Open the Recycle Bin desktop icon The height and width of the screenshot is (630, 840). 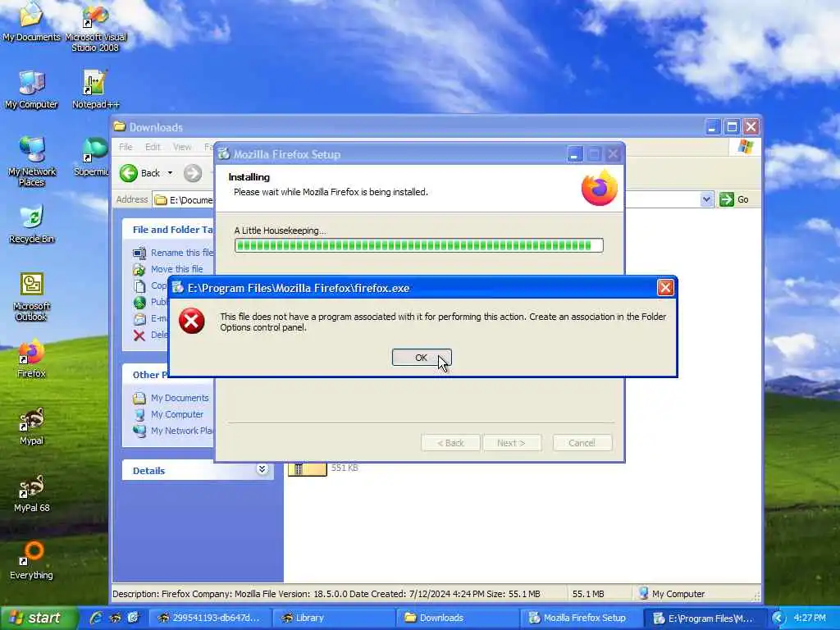click(x=31, y=224)
